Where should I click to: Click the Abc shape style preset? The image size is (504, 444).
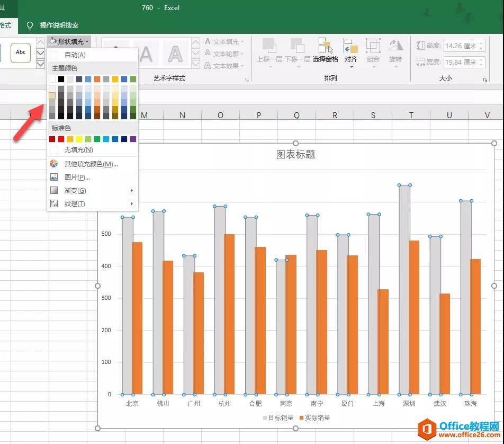[21, 52]
